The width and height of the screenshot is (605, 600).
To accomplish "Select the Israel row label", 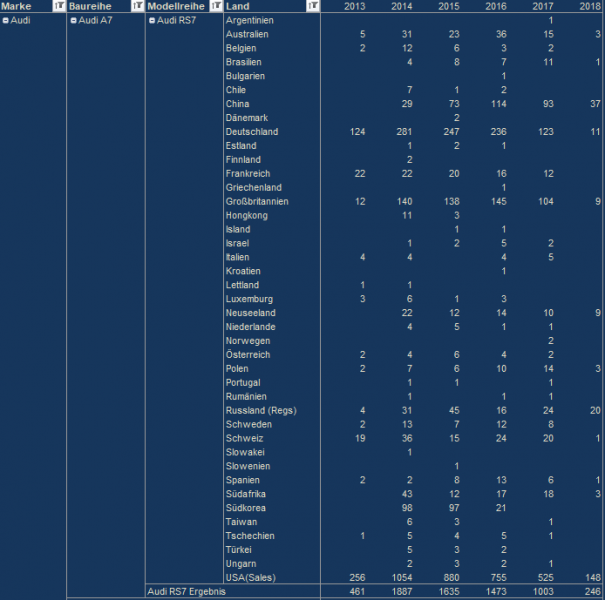I will pyautogui.click(x=238, y=243).
